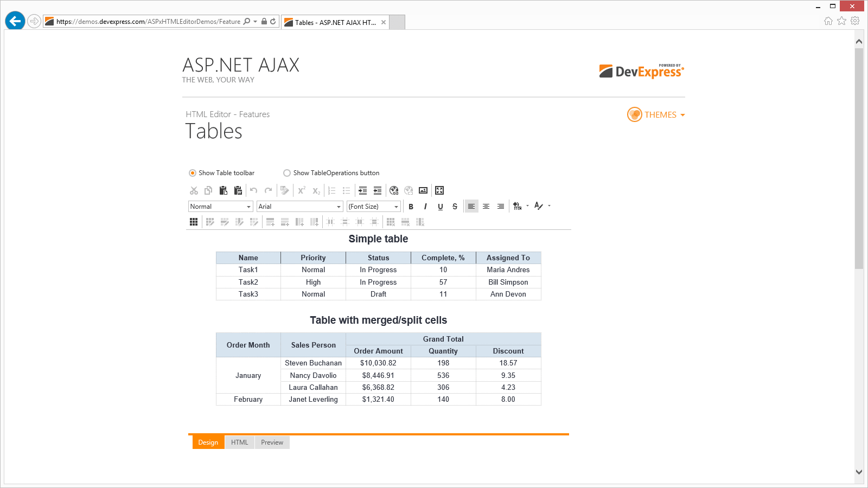The height and width of the screenshot is (488, 868).
Task: Insert an unordered bullet list
Action: tap(347, 190)
